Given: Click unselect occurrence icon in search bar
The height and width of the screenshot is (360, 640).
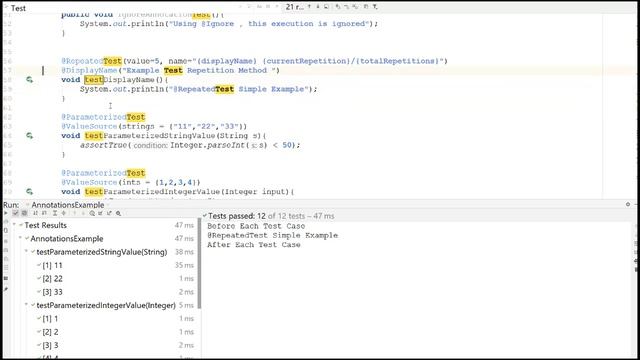Looking at the screenshot, I should coord(346,7).
